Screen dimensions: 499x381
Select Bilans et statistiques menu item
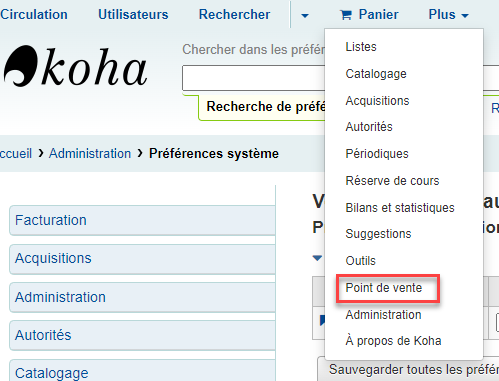(400, 208)
